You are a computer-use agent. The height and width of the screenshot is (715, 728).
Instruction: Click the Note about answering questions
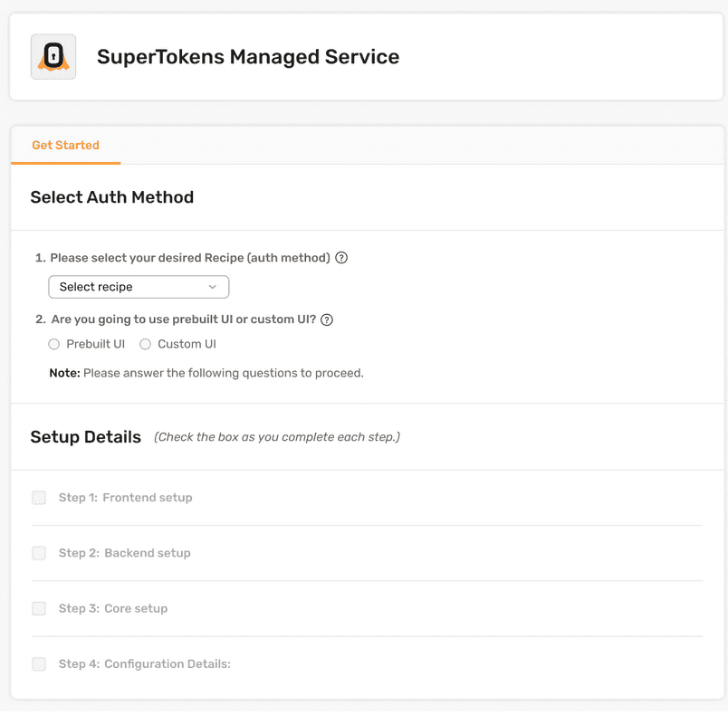click(x=206, y=373)
